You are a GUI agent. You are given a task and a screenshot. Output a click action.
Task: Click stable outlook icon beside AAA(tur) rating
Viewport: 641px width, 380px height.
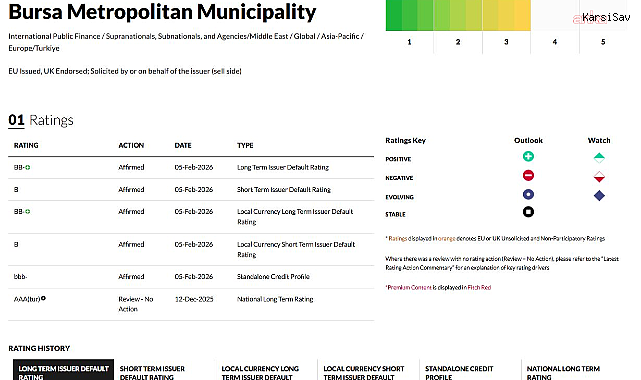(43, 298)
